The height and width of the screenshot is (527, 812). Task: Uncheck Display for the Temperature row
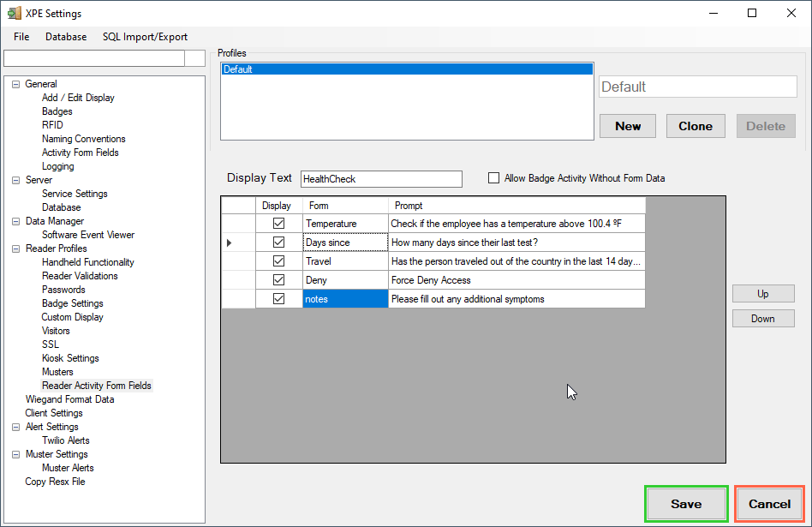(278, 224)
